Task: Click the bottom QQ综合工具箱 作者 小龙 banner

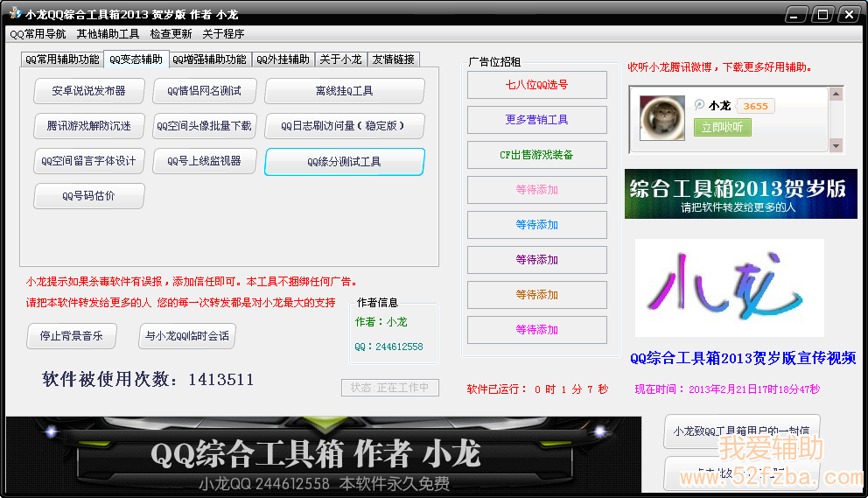Action: point(323,454)
